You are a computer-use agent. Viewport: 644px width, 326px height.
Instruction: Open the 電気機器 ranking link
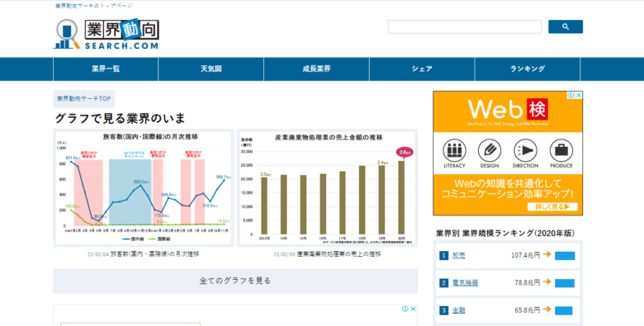pos(465,283)
